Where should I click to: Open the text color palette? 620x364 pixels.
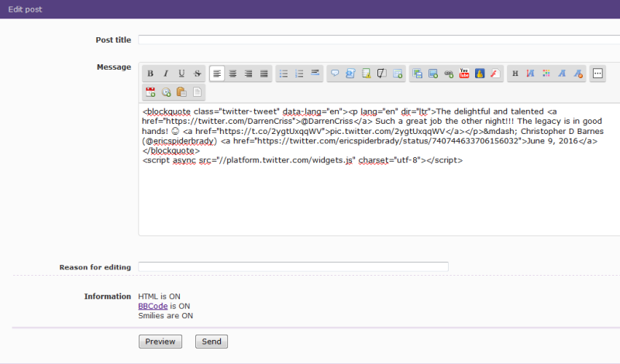[546, 74]
